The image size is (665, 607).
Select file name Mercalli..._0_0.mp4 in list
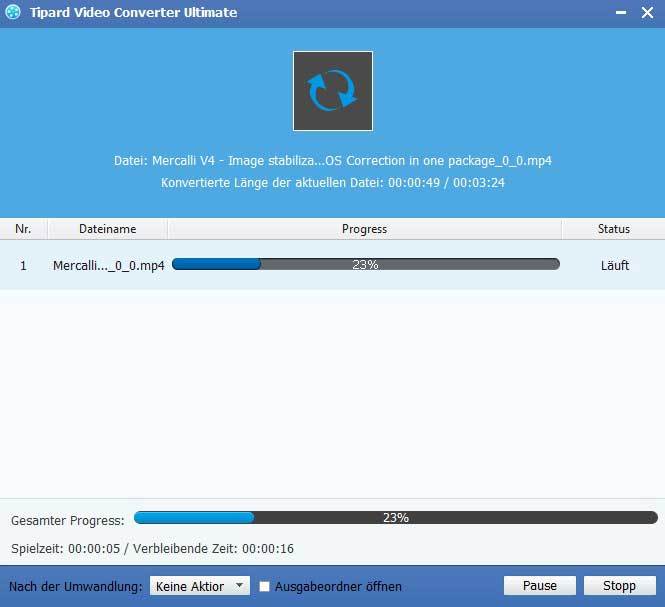pos(109,266)
